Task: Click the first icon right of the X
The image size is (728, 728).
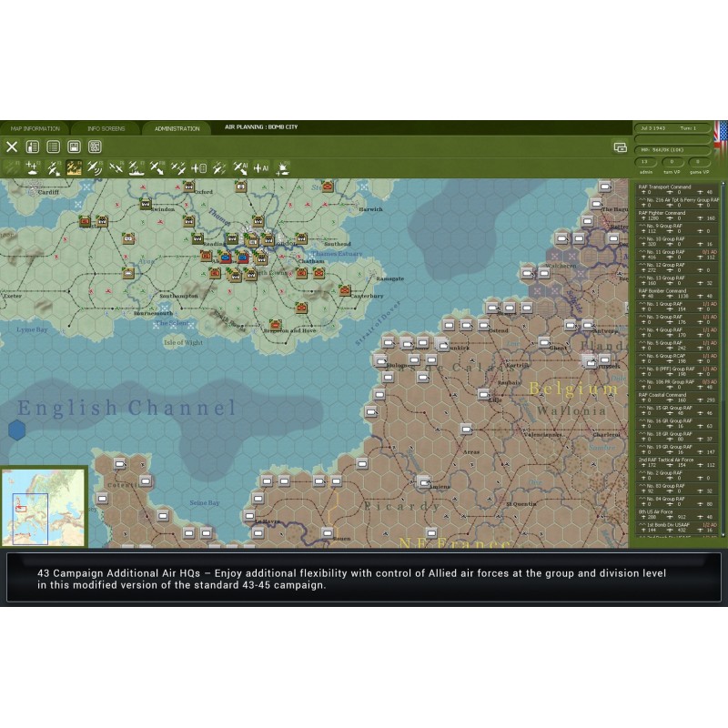Action: coord(33,147)
